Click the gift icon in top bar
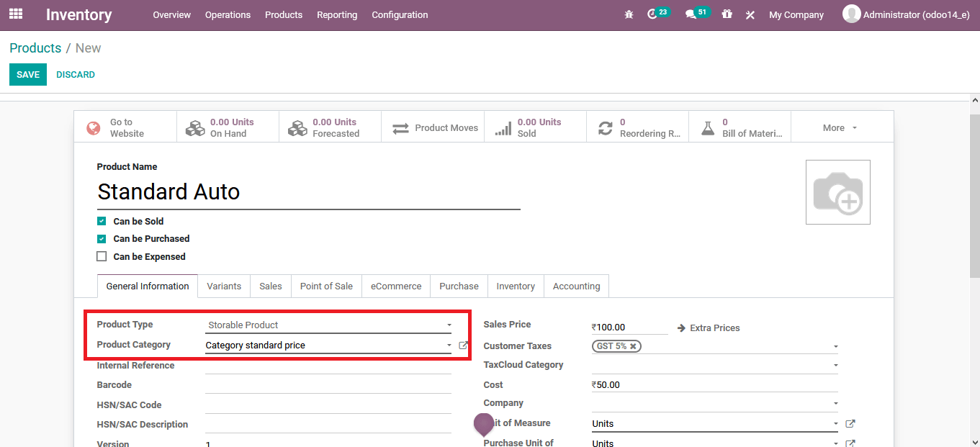Image resolution: width=980 pixels, height=447 pixels. tap(727, 14)
